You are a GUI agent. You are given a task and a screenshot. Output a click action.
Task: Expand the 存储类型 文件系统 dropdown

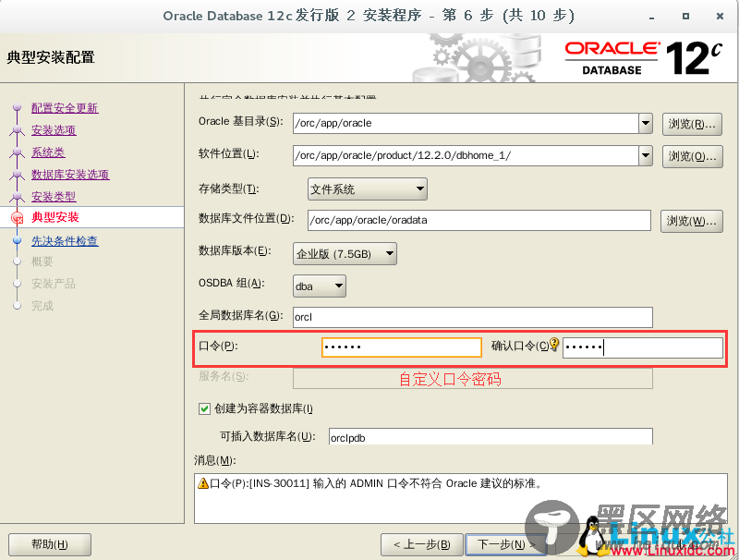pyautogui.click(x=367, y=189)
